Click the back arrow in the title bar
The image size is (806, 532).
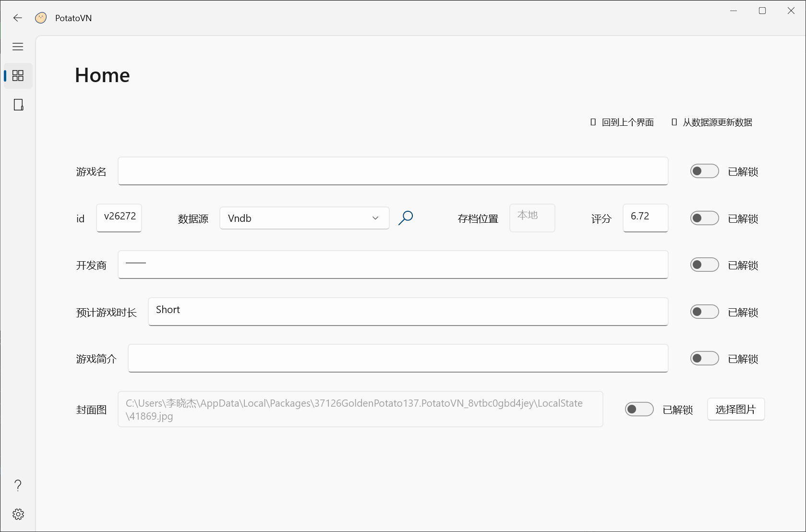[x=17, y=18]
